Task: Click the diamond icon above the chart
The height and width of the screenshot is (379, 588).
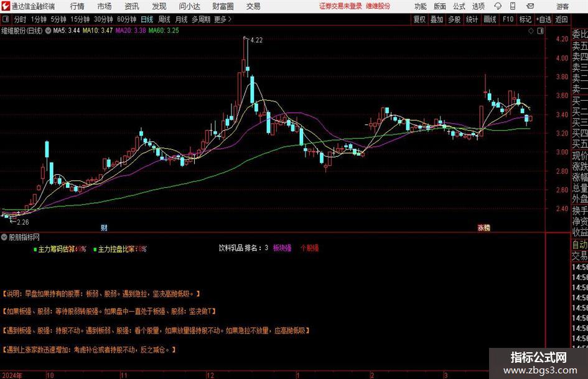Action: 531,31
